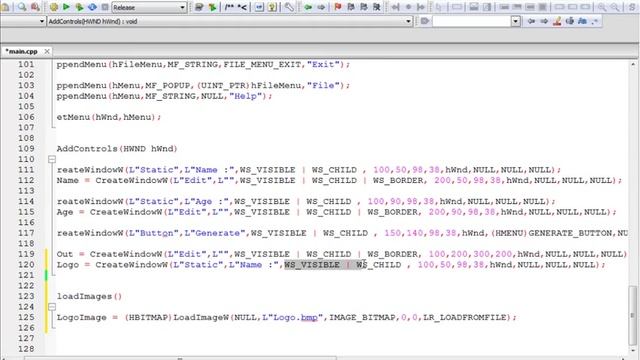Click the Jump forward arrow beside Jump back
This screenshot has height=360, width=640.
click(321, 7)
